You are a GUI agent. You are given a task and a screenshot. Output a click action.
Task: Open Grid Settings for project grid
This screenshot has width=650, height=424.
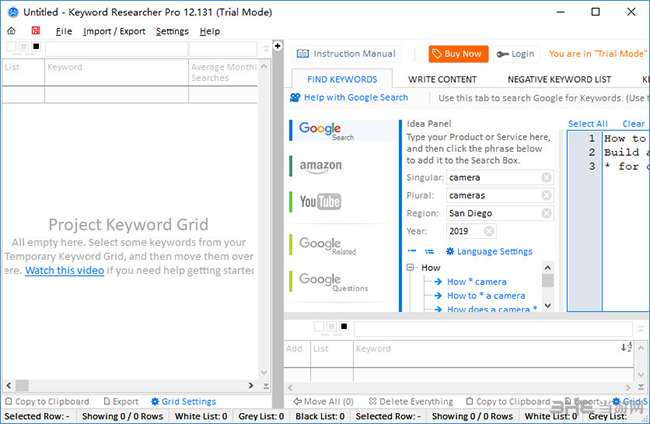pos(183,401)
